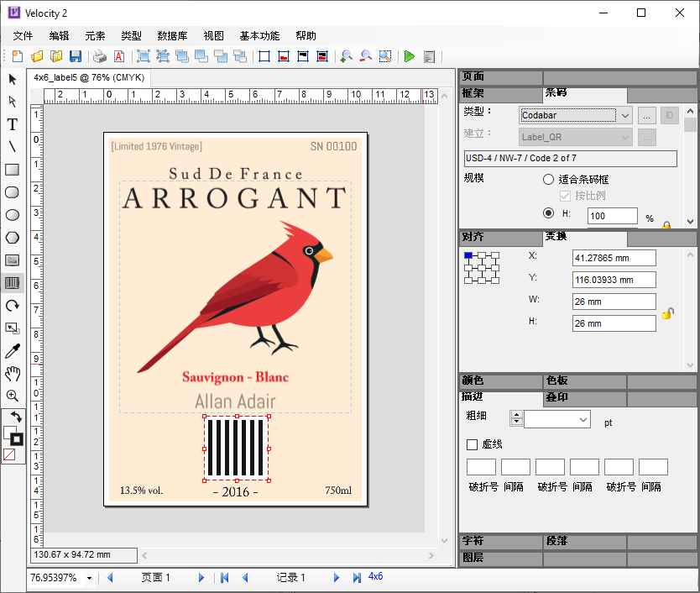Choose the Hand pan tool
Screen dimensions: 700x593
coord(13,374)
